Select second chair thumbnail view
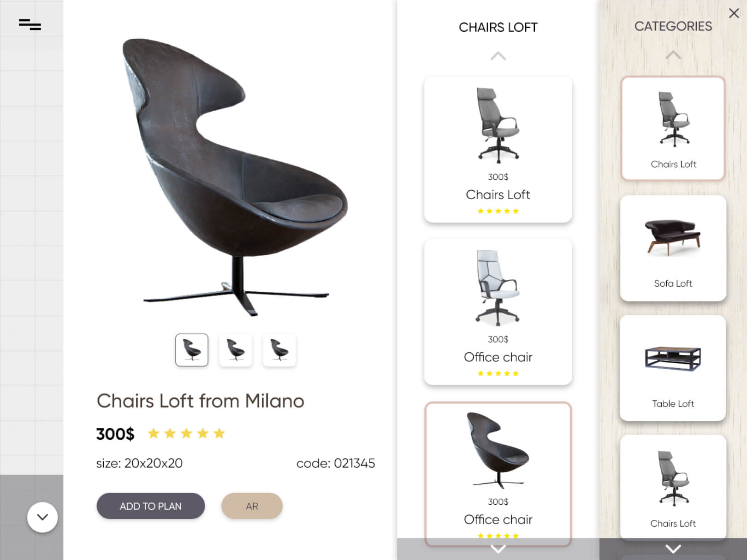Screen dimensions: 747x560 coord(236,350)
